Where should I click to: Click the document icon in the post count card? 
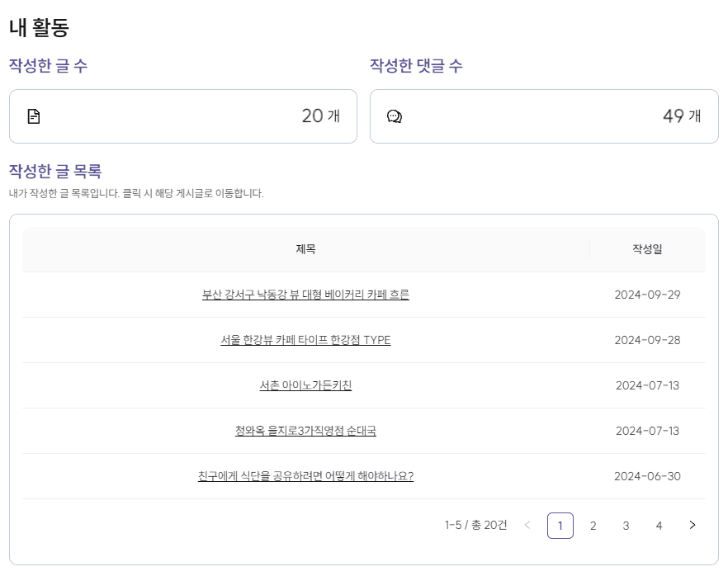(x=34, y=116)
